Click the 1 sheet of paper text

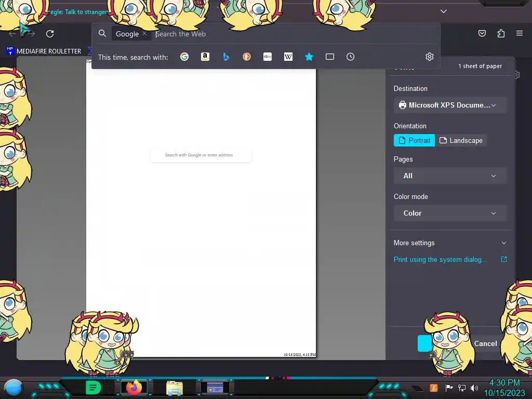coord(480,66)
